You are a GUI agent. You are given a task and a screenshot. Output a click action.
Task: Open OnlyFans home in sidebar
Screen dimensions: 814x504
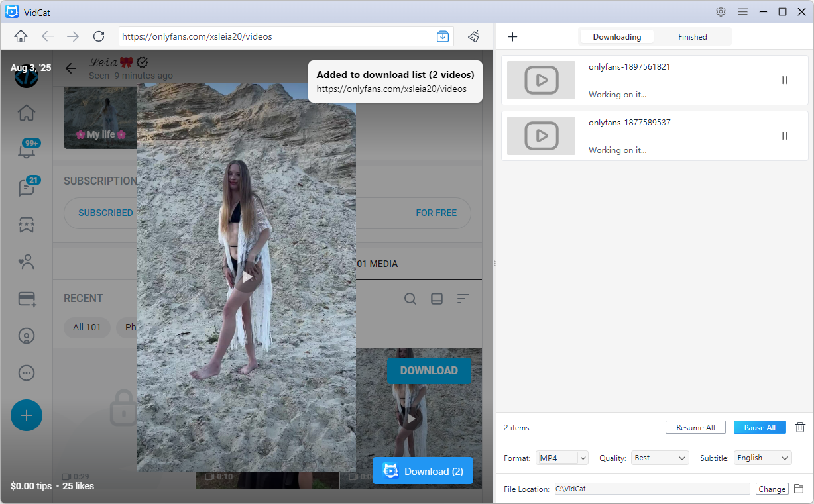[x=27, y=113]
